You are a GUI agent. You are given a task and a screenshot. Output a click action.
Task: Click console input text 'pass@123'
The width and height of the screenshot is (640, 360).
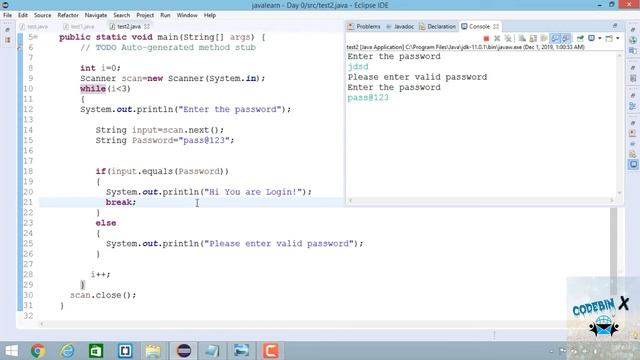368,98
